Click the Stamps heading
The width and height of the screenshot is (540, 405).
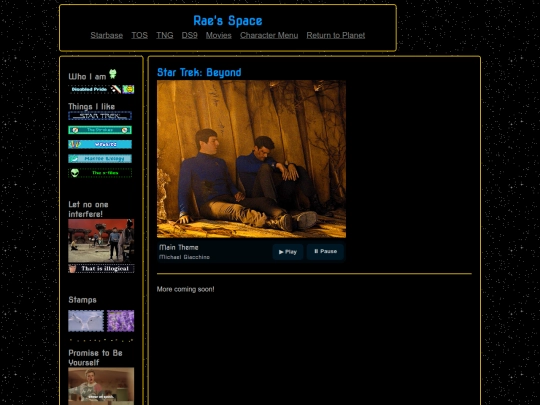pyautogui.click(x=82, y=300)
